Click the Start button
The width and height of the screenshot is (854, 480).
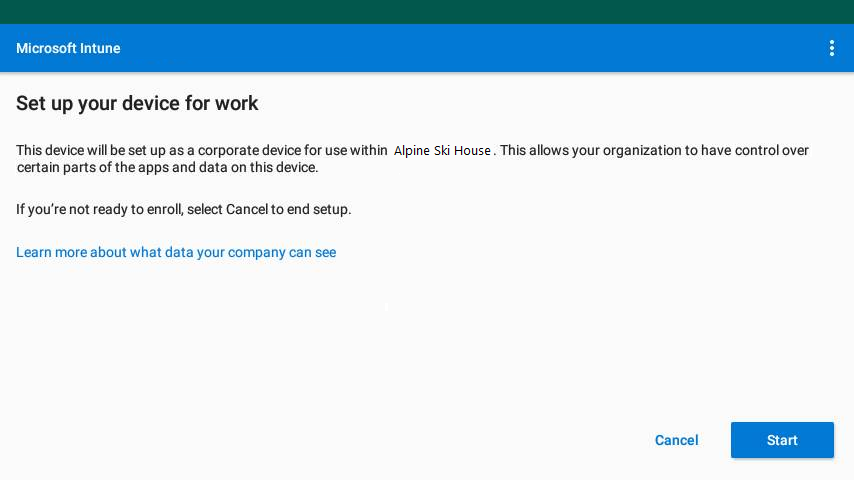point(782,440)
